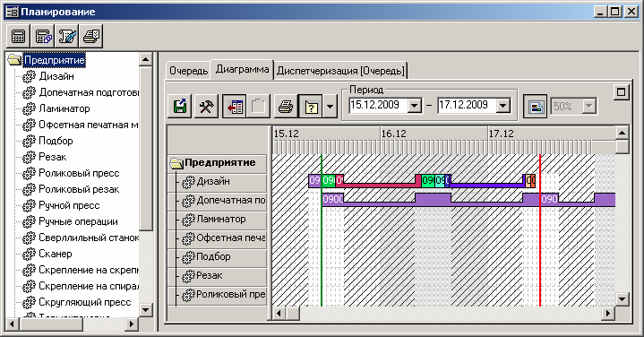Toggle the colored bars Gantt view button
The image size is (644, 337).
pos(536,107)
